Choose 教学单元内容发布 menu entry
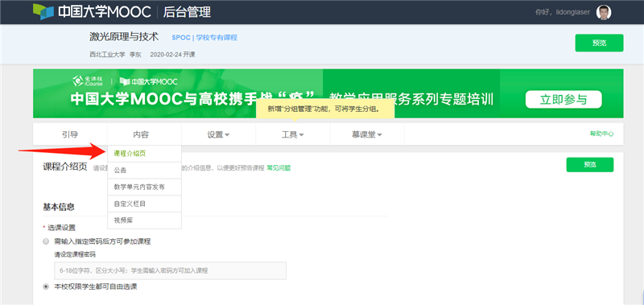Image resolution: width=644 pixels, height=305 pixels. coord(144,188)
